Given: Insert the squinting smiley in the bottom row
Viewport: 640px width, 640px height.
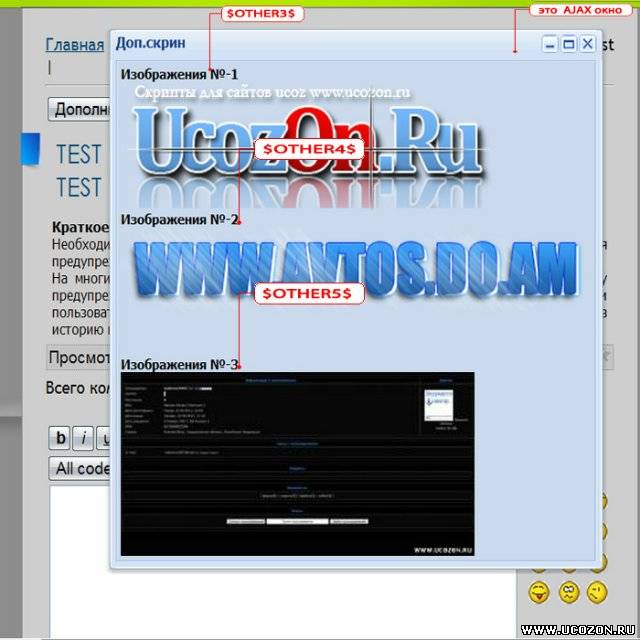Looking at the screenshot, I should [569, 592].
